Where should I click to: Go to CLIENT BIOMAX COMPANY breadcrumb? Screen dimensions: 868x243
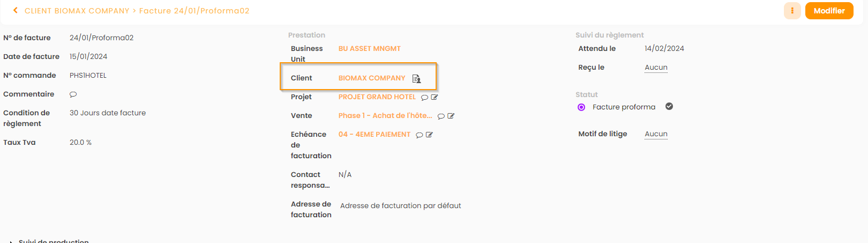[x=77, y=11]
